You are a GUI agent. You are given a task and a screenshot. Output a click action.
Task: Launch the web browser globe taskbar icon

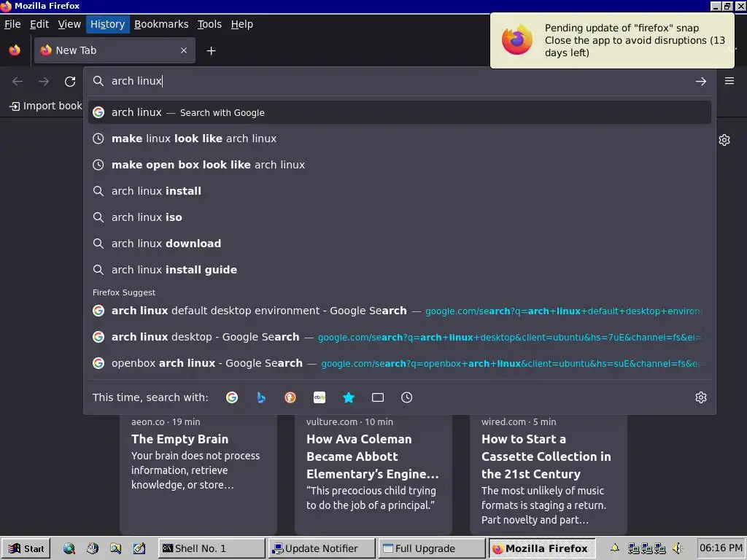tap(69, 548)
